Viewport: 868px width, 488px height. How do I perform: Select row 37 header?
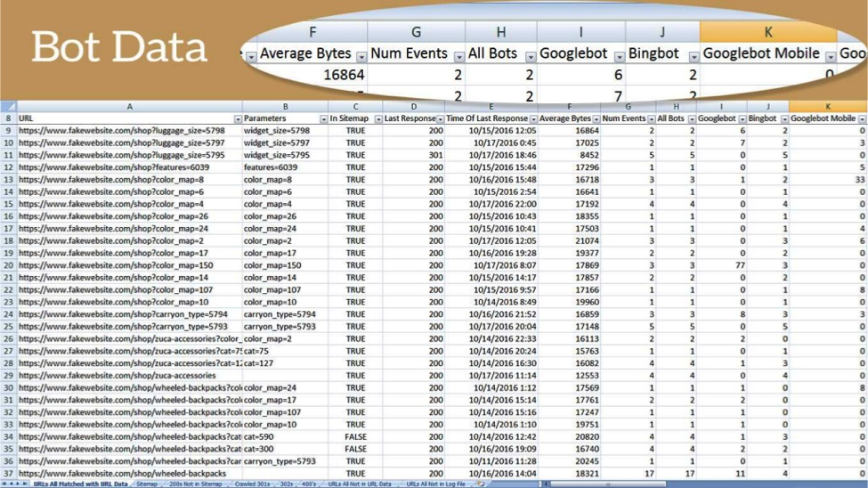point(8,474)
